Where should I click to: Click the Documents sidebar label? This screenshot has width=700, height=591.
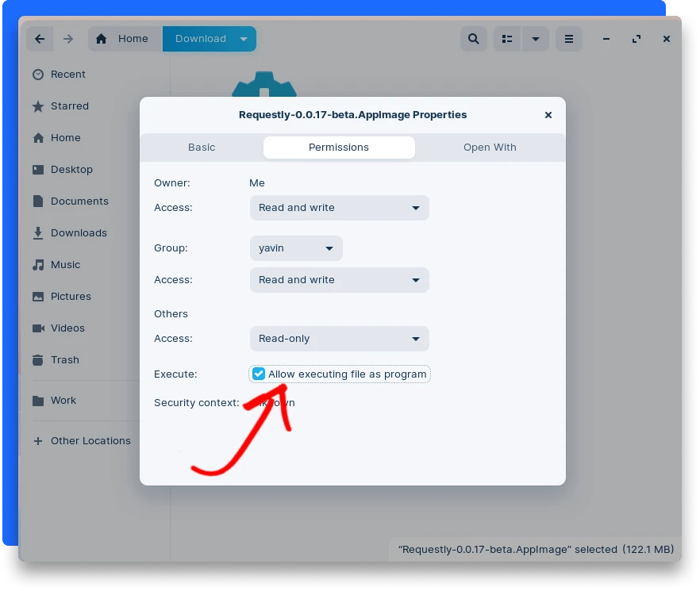click(x=79, y=201)
